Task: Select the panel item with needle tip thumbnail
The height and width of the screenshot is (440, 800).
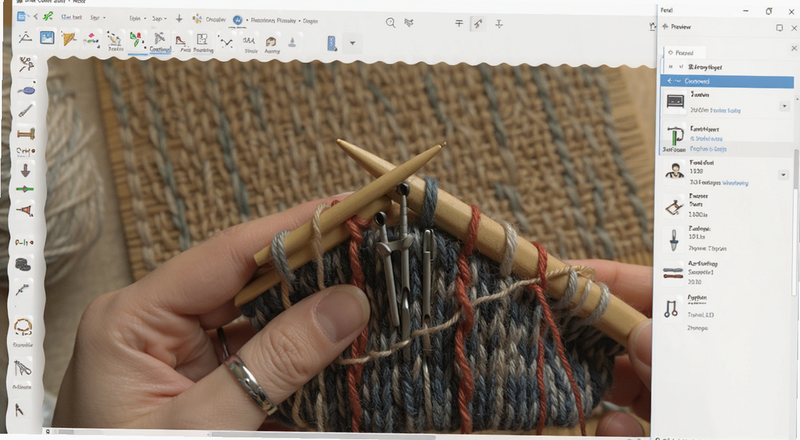Action: 673,239
